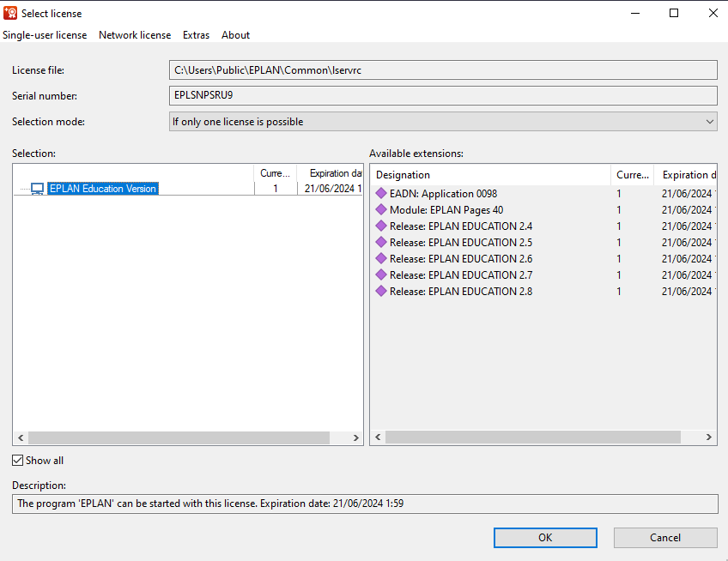Open the Selection mode dropdown

[x=443, y=122]
